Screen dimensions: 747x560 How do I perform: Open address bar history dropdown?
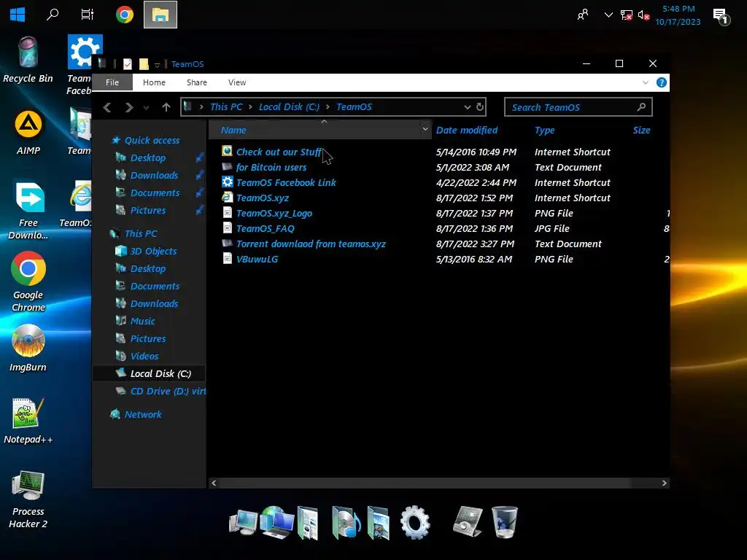point(468,107)
